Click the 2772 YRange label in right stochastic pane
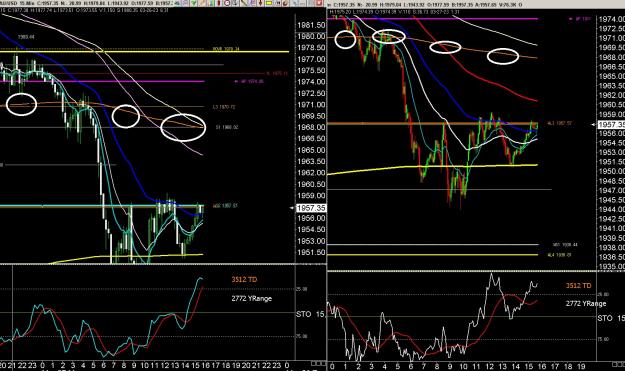Viewport: 625px width, 371px height. (586, 303)
